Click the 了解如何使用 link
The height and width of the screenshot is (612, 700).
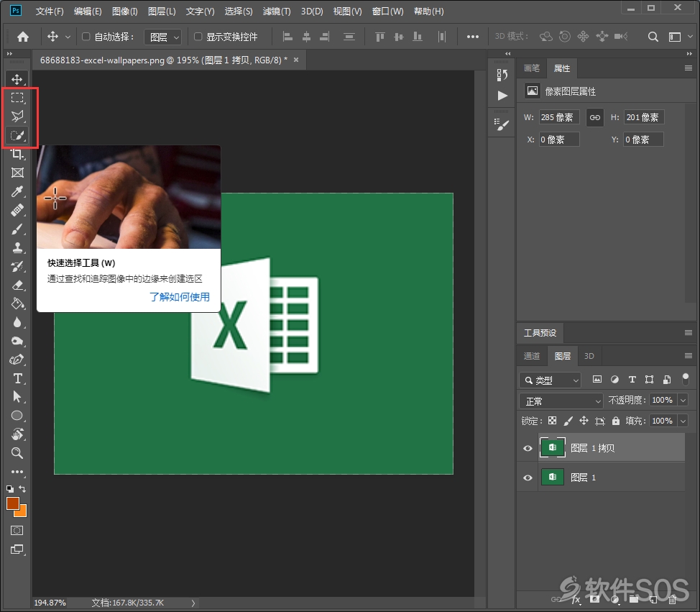(180, 297)
